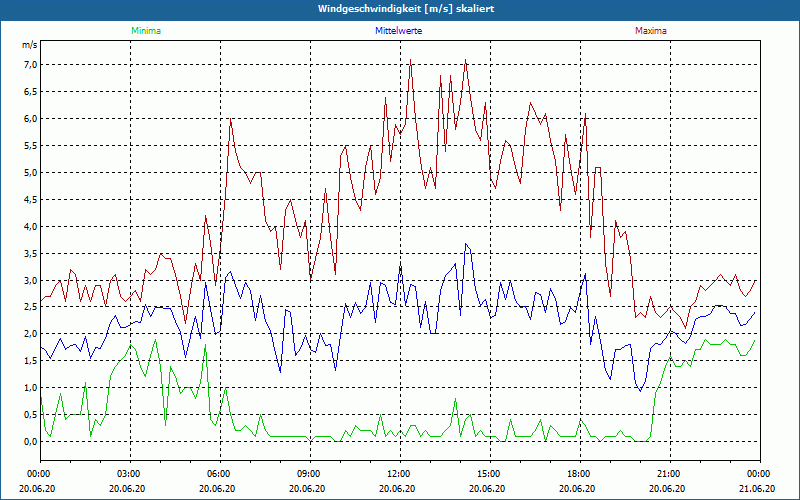Click the y-axis value '5,5'
This screenshot has height=500, width=800.
pos(30,145)
